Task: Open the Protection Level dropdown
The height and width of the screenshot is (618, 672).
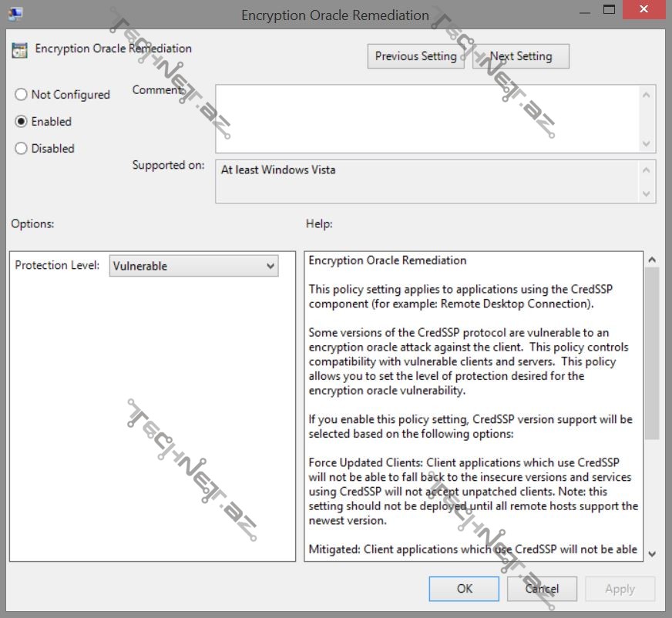Action: tap(193, 266)
